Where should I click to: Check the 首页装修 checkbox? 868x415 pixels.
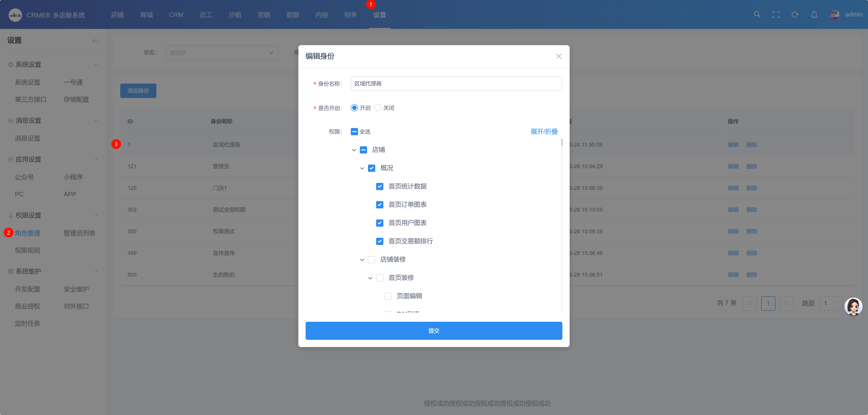click(380, 278)
